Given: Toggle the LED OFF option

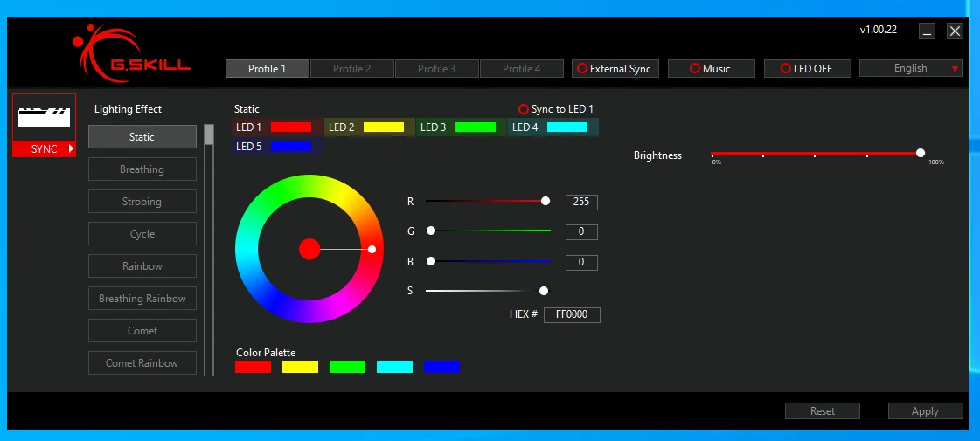Looking at the screenshot, I should coord(808,69).
